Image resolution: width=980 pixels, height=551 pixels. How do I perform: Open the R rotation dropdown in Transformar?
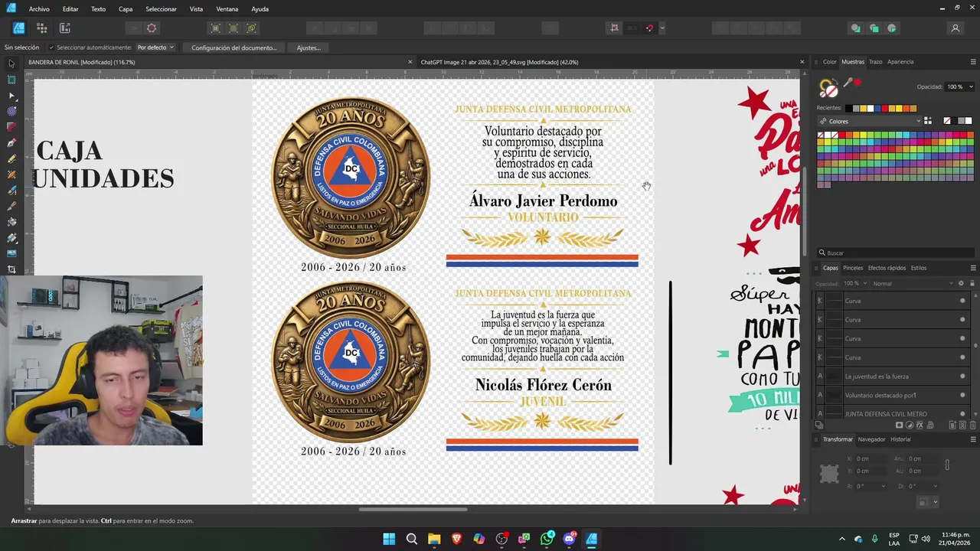click(x=884, y=486)
